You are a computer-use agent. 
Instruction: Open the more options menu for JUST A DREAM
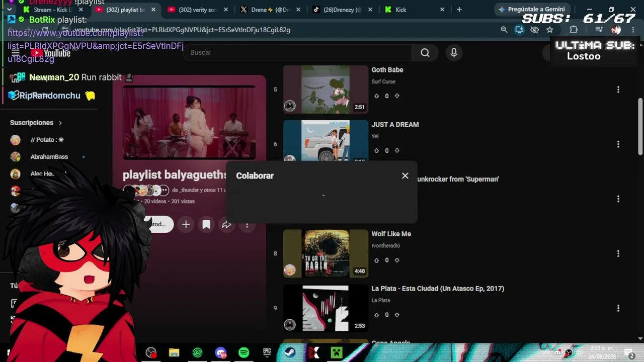pos(618,144)
